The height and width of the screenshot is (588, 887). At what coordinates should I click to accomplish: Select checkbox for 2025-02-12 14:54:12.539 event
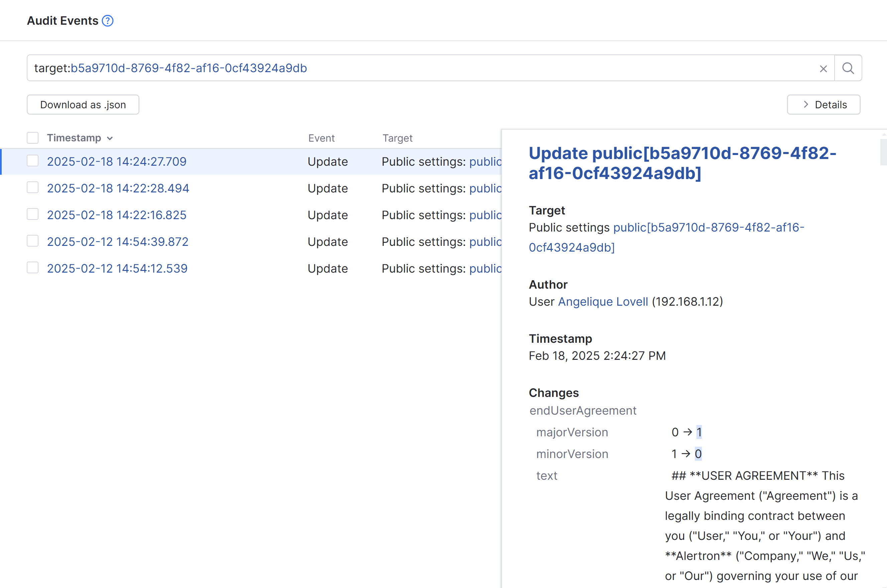(x=33, y=268)
